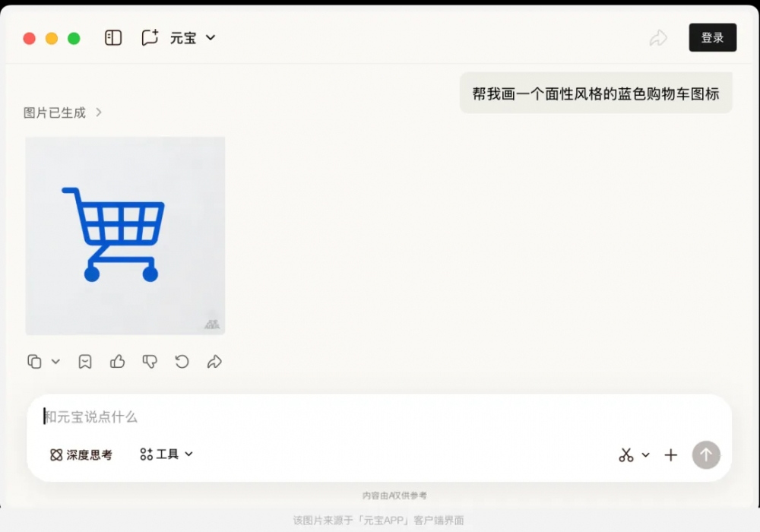The height and width of the screenshot is (532, 760).
Task: Share the reply via the arrow under the image
Action: (x=214, y=362)
